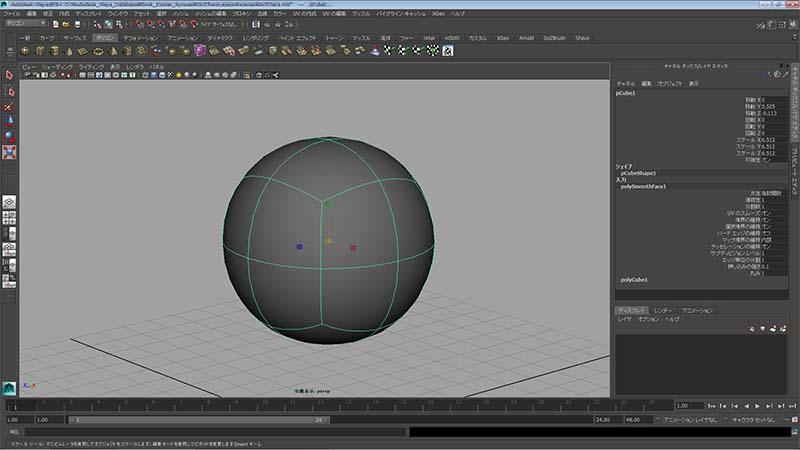800x450 pixels.
Task: Open オプション menu in layer editor
Action: tap(648, 319)
